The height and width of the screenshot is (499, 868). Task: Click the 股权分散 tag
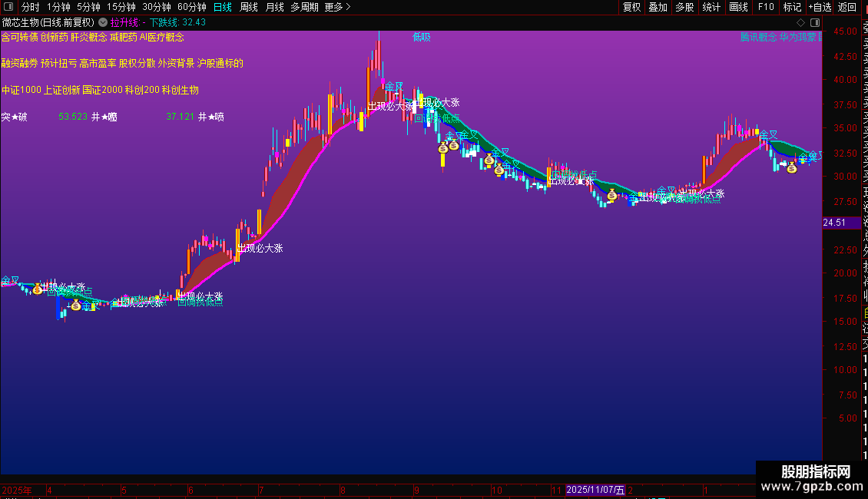coord(137,63)
